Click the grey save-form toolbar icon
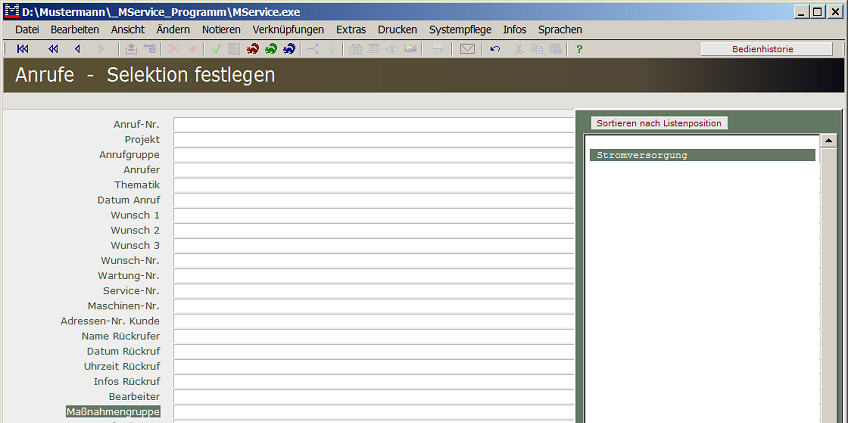The height and width of the screenshot is (423, 848). 234,49
